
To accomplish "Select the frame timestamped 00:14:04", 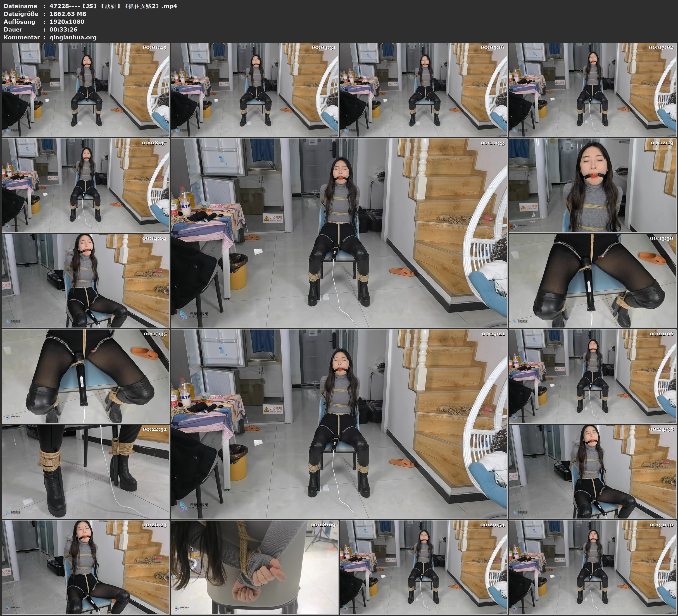I will click(x=85, y=281).
